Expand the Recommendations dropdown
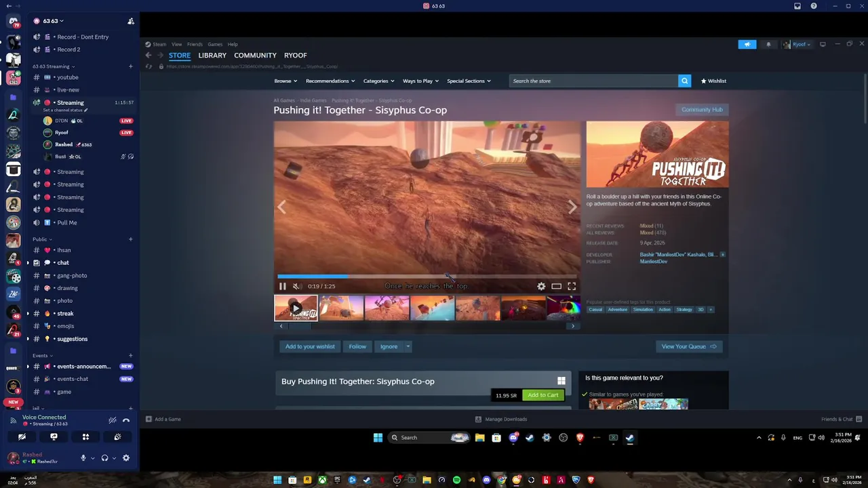 pos(330,81)
